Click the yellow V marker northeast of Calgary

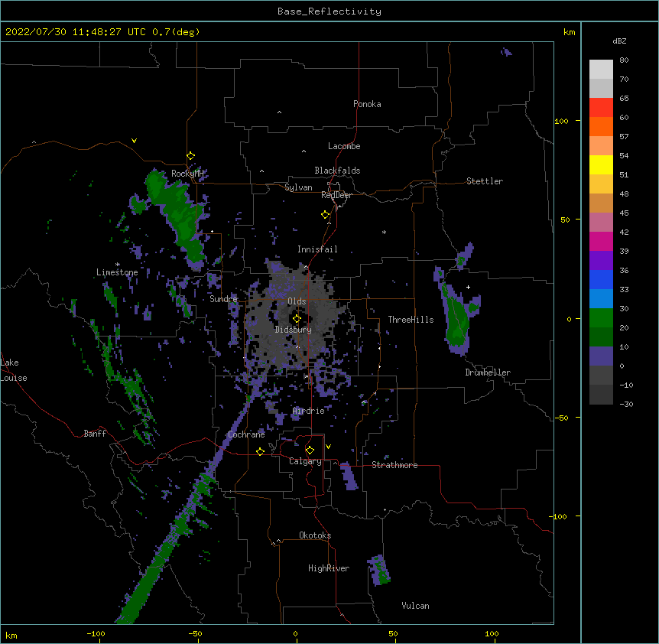328,447
